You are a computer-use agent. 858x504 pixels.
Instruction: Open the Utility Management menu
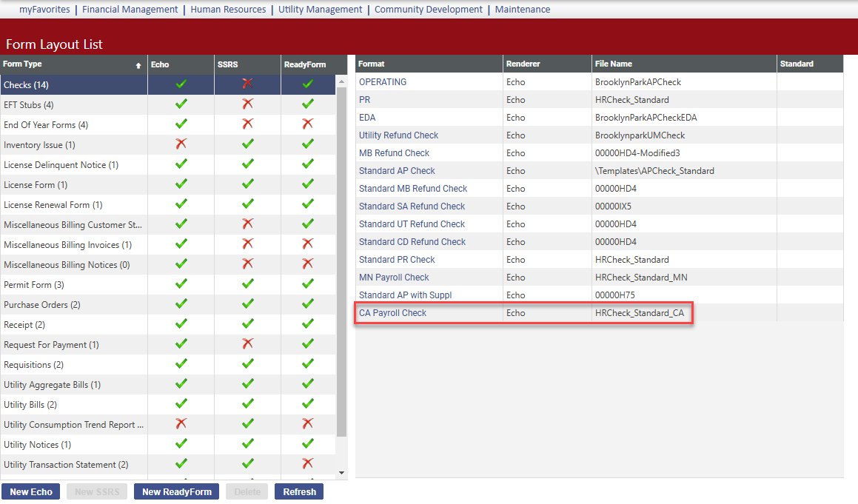pos(320,10)
